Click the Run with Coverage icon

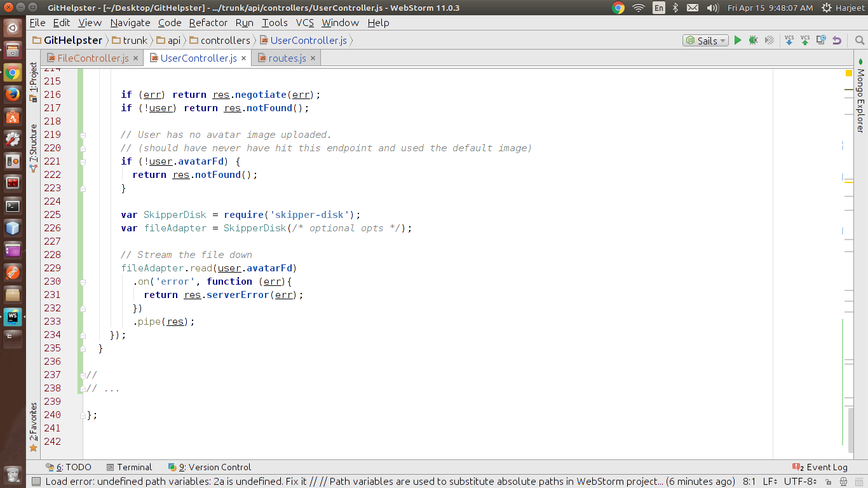(770, 40)
